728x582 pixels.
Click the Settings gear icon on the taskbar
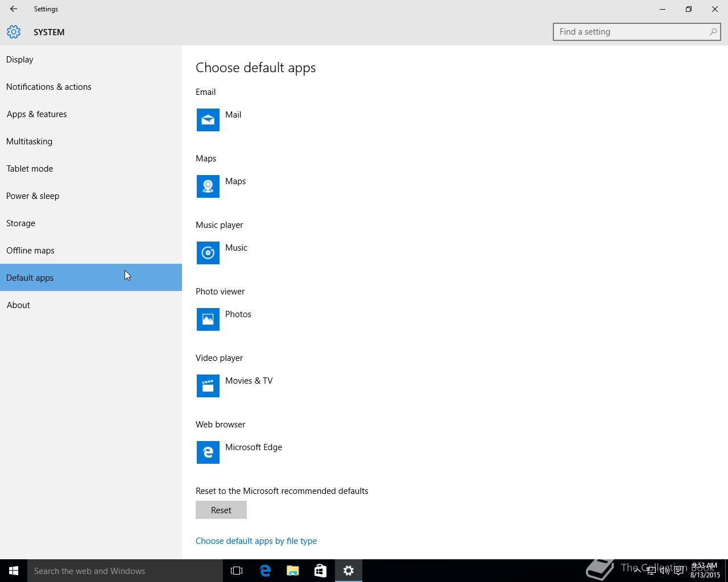tap(349, 571)
